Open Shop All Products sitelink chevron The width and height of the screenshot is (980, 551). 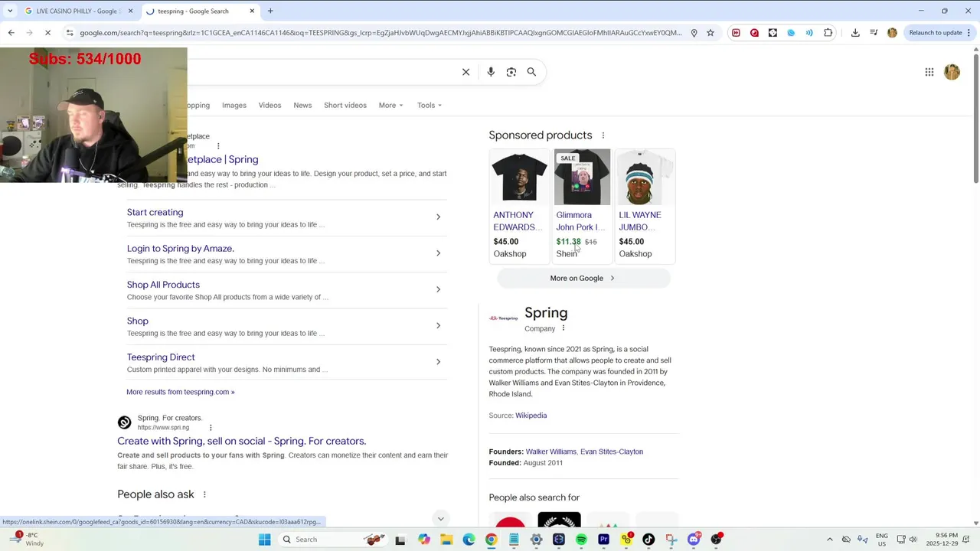pos(438,289)
